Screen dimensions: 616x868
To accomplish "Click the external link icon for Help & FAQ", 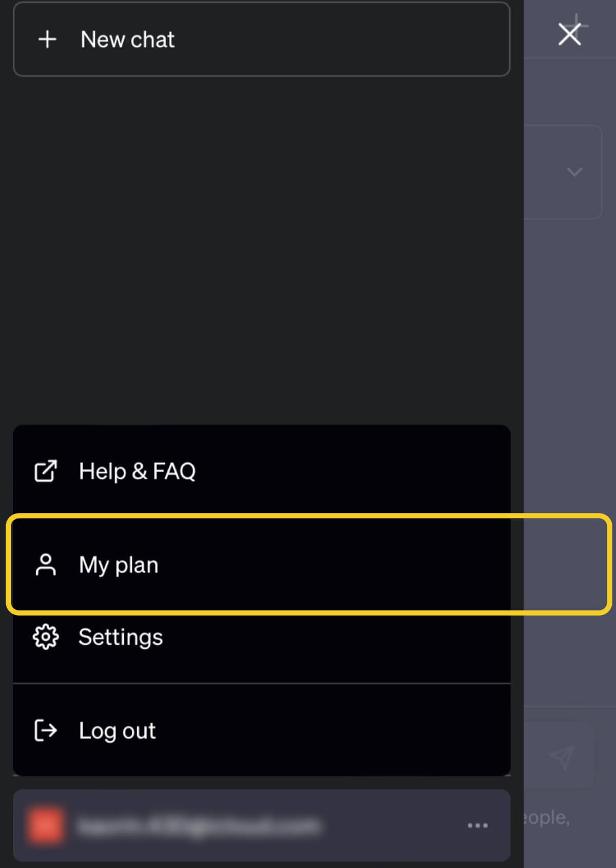I will tap(46, 471).
